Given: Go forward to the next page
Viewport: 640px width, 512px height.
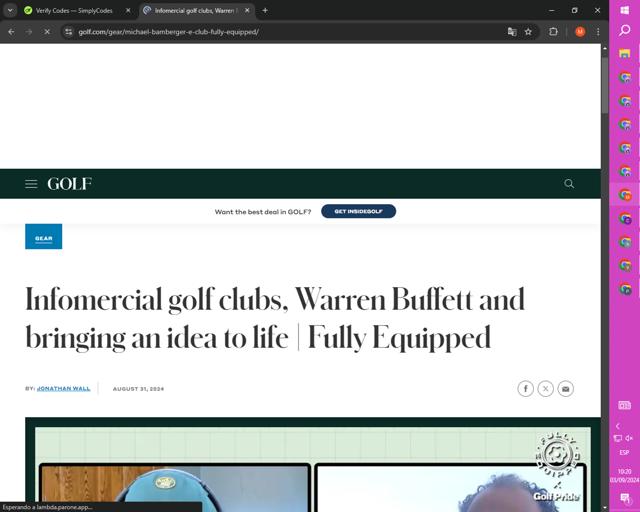Looking at the screenshot, I should point(29,32).
